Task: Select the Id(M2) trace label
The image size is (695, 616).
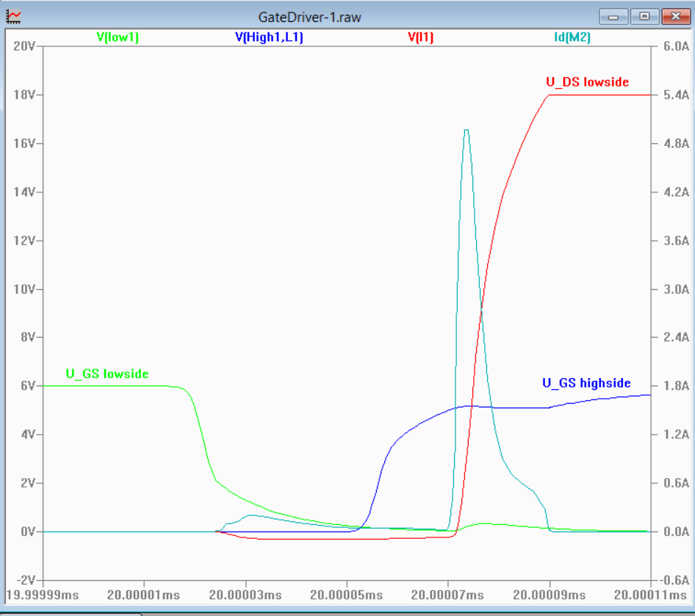Action: (x=572, y=37)
